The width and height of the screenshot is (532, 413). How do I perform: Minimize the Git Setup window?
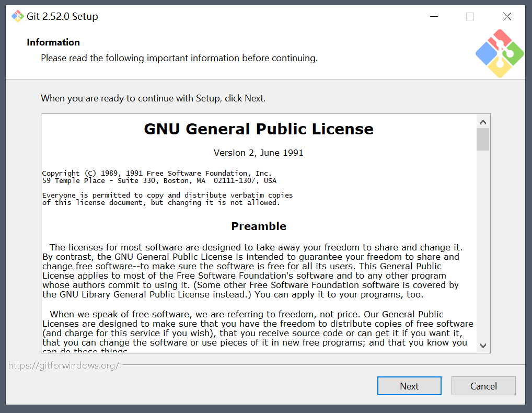click(434, 17)
